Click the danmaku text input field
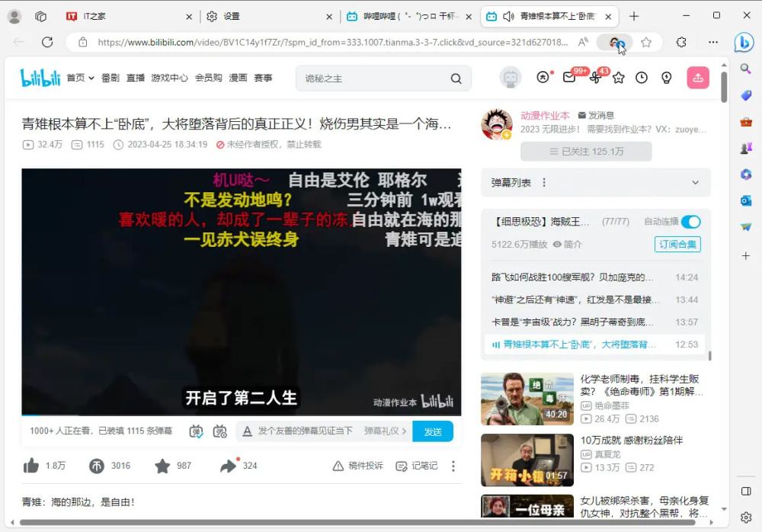 (305, 431)
